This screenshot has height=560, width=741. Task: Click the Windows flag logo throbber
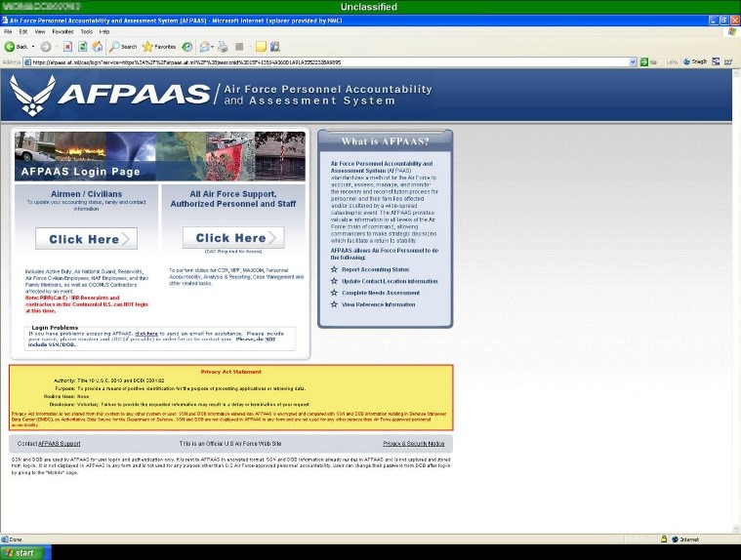pyautogui.click(x=732, y=31)
